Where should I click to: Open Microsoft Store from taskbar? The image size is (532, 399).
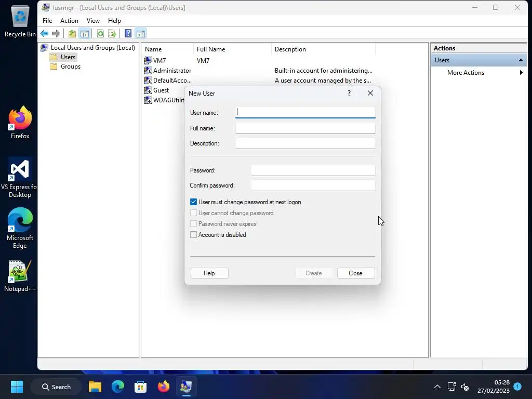(140, 387)
